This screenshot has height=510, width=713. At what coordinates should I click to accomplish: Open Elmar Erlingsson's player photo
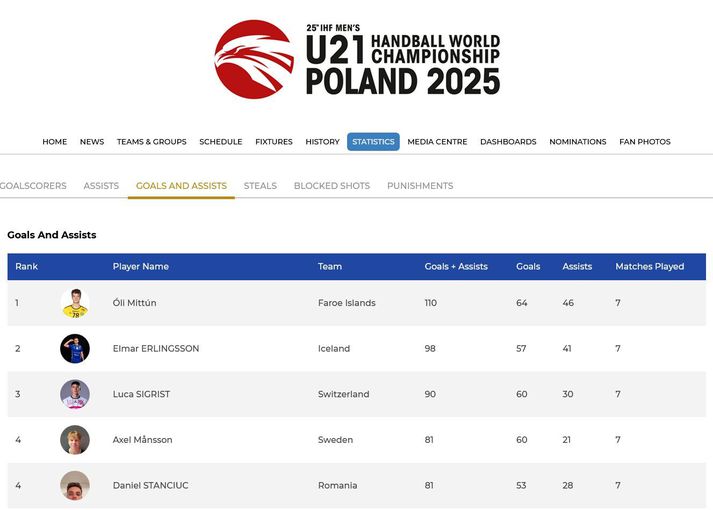75,349
